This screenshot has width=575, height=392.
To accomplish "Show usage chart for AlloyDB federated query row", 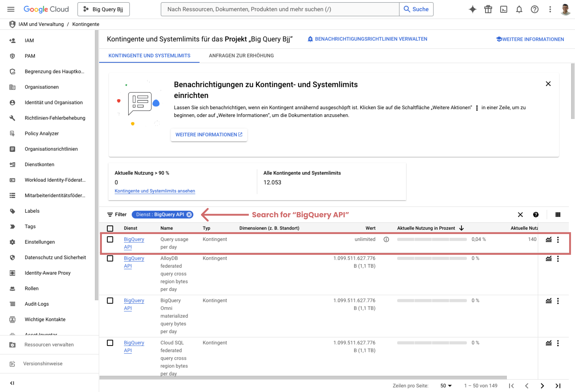I will (549, 259).
